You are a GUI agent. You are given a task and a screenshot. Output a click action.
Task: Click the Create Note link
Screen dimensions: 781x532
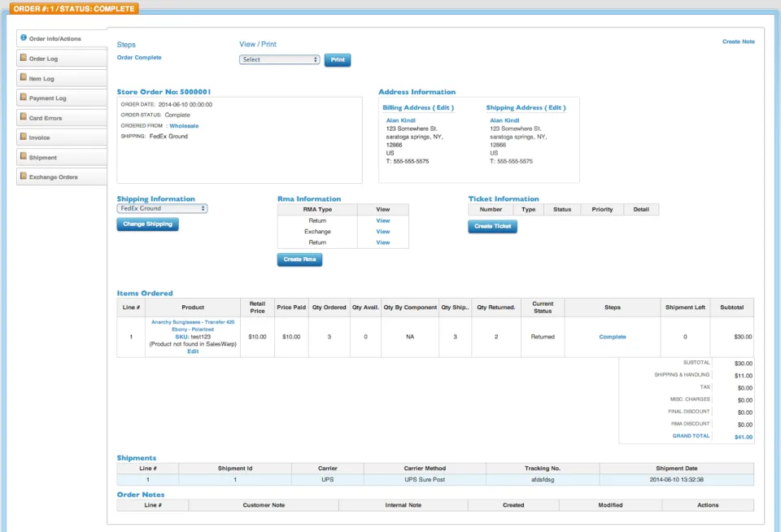(738, 41)
